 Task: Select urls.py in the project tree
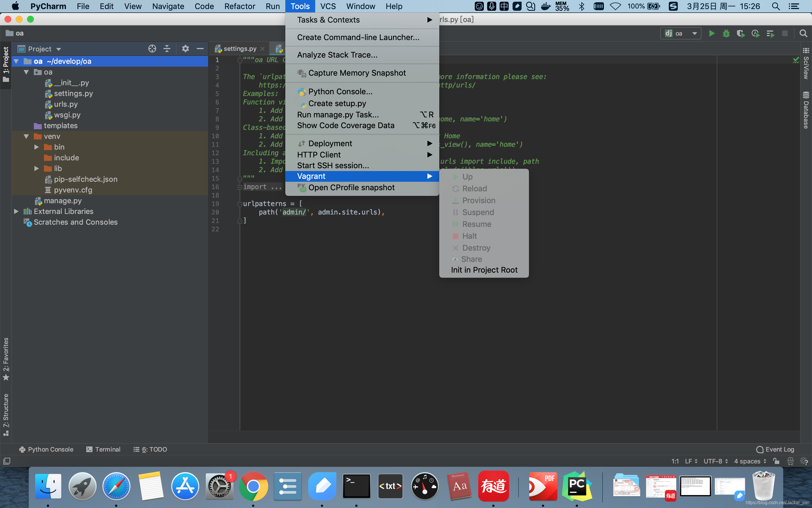tap(66, 104)
